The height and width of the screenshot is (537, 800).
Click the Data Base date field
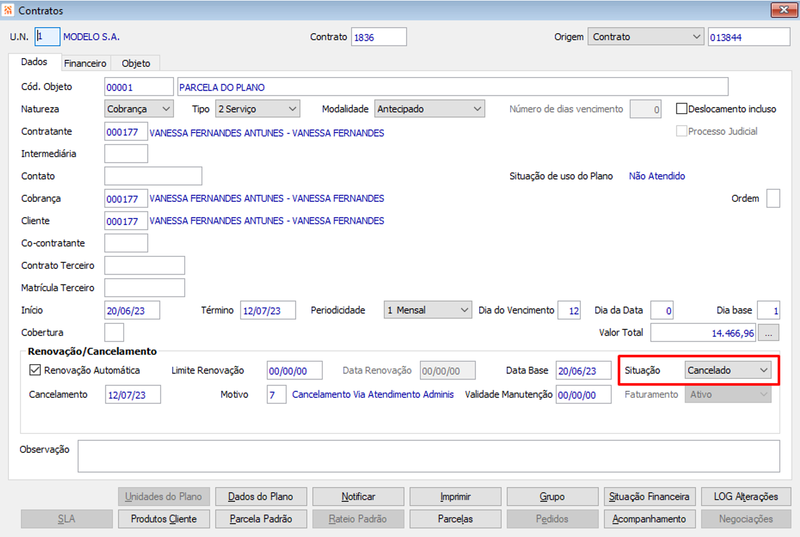(584, 370)
